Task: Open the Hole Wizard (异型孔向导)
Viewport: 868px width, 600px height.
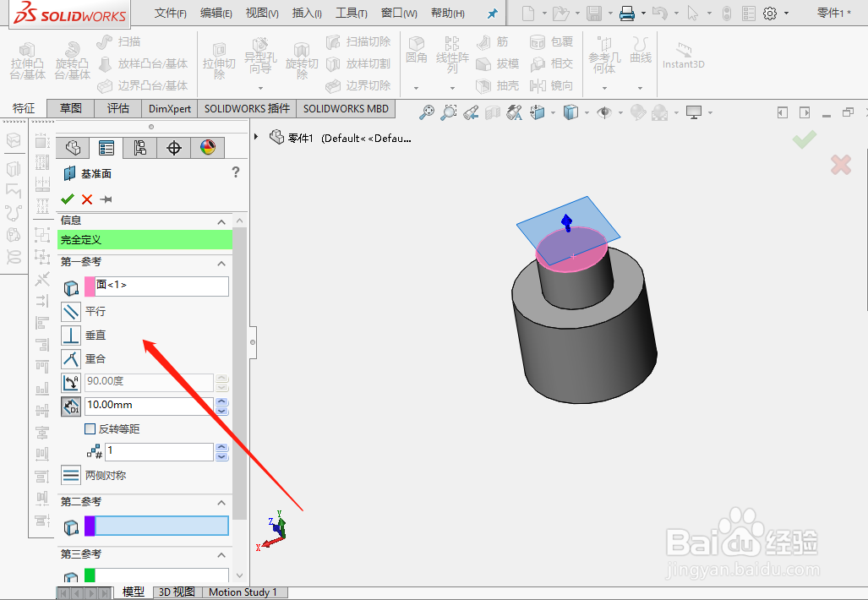Action: [259, 57]
